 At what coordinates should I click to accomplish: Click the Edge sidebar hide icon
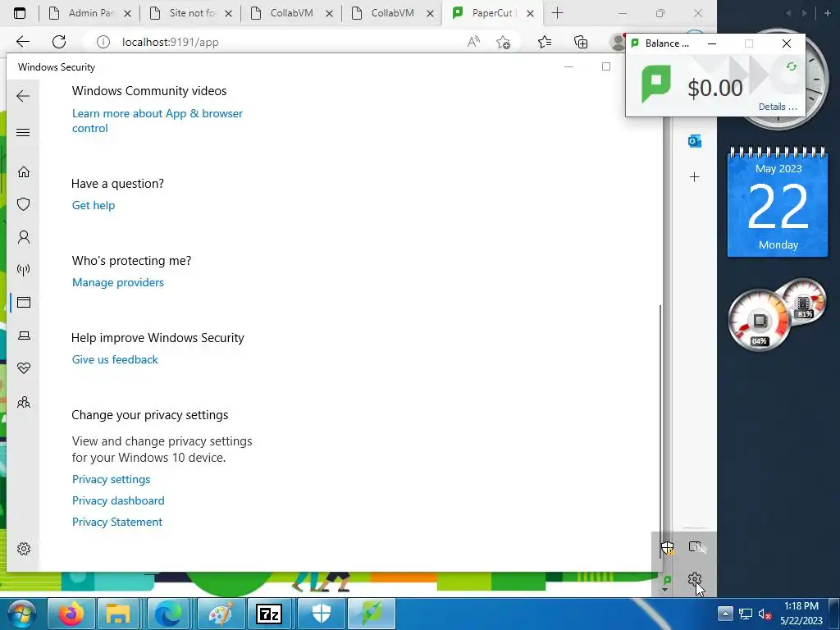[x=696, y=547]
